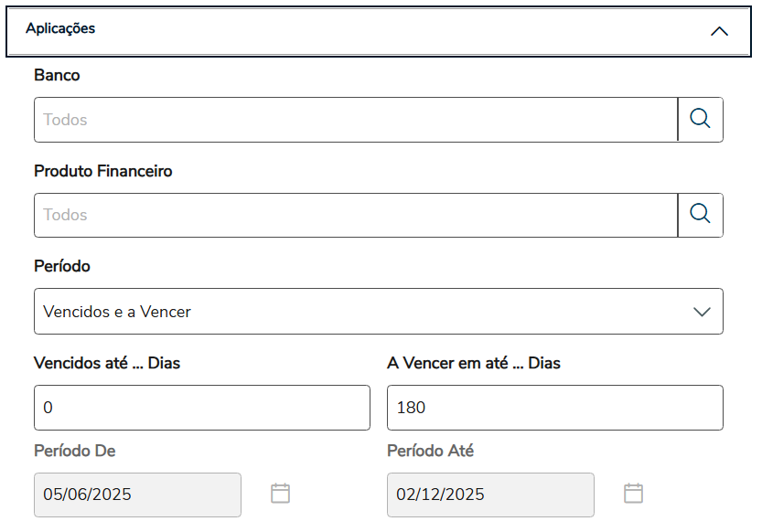The height and width of the screenshot is (532, 762).
Task: Click the Período label above the dropdown
Action: click(62, 267)
